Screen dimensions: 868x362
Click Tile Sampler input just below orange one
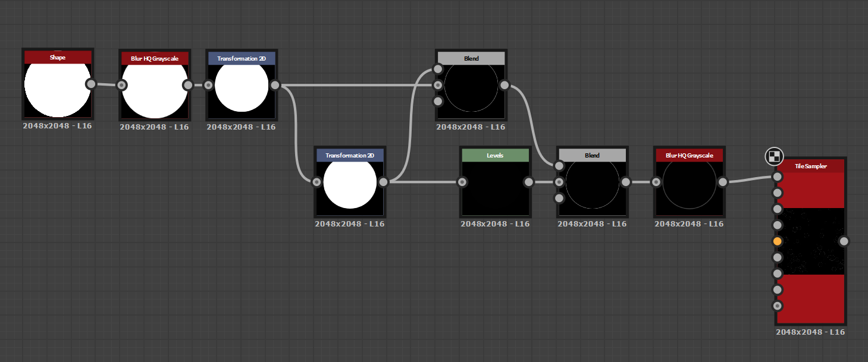777,257
